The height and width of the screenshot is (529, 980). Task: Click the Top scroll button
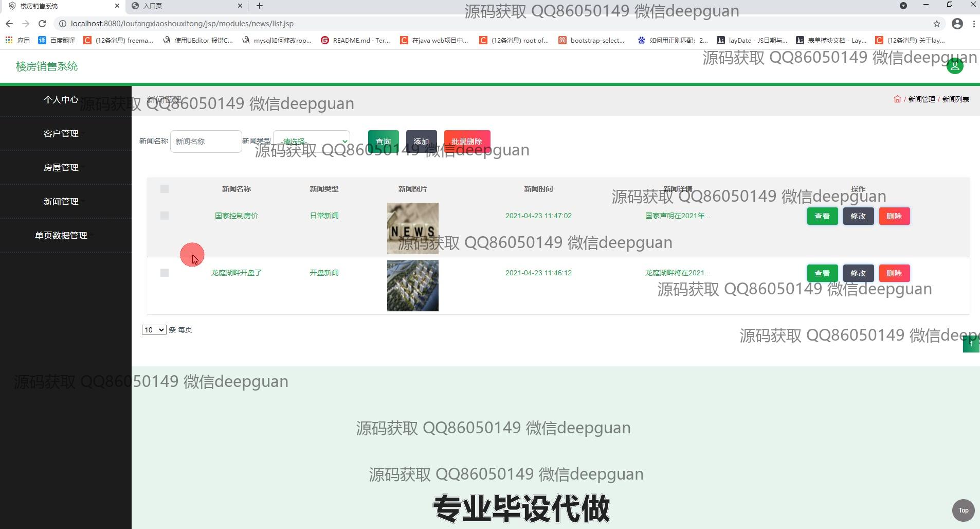[x=963, y=510]
